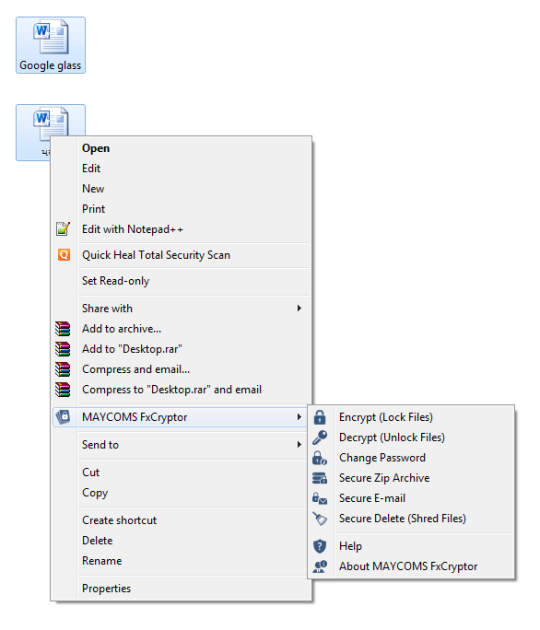Open the Share with entry
This screenshot has height=630, width=540.
[182, 308]
